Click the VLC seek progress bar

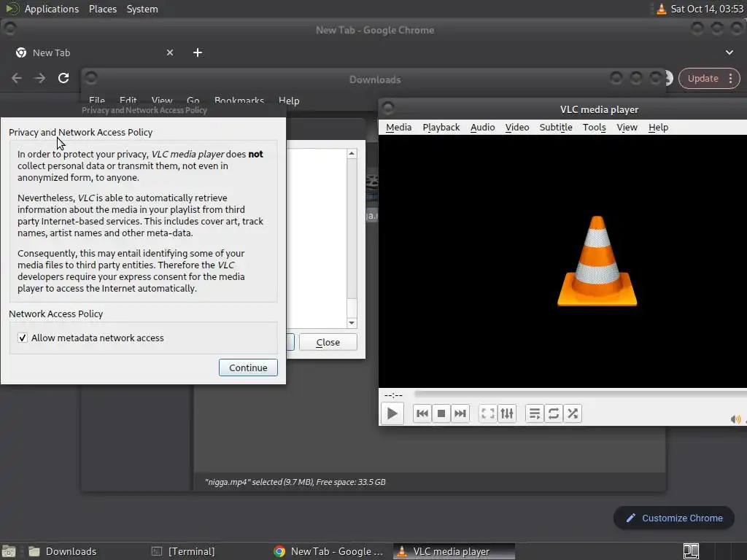tap(580, 394)
